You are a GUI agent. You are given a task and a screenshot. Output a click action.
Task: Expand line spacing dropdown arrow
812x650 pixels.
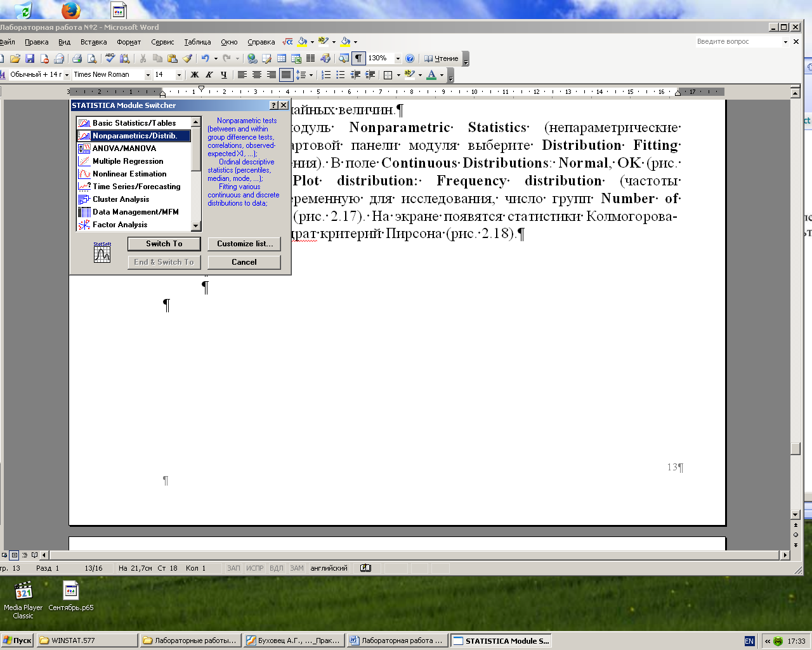tap(311, 75)
